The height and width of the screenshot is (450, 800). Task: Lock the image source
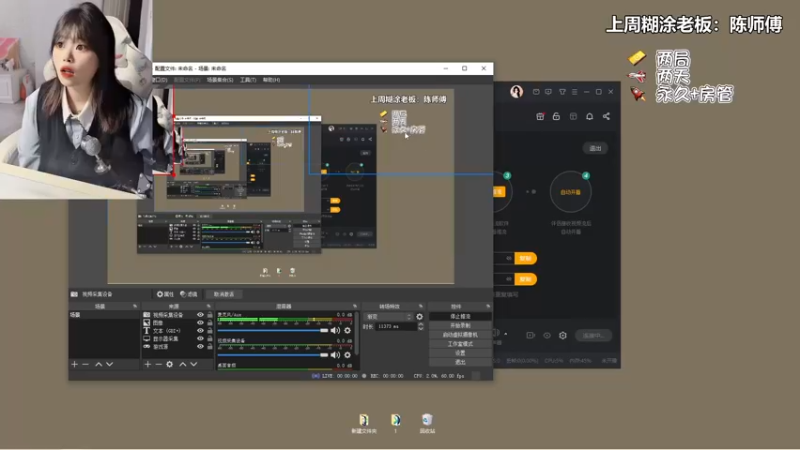coord(210,323)
